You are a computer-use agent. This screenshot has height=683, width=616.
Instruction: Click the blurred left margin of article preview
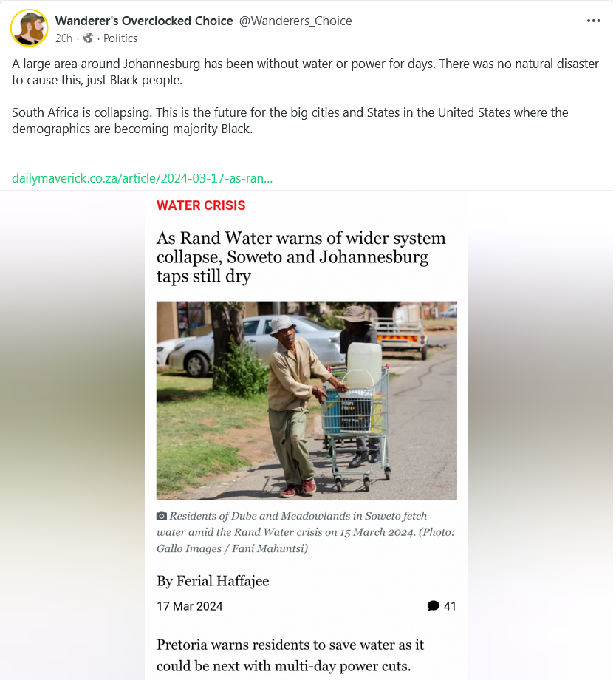(x=72, y=435)
